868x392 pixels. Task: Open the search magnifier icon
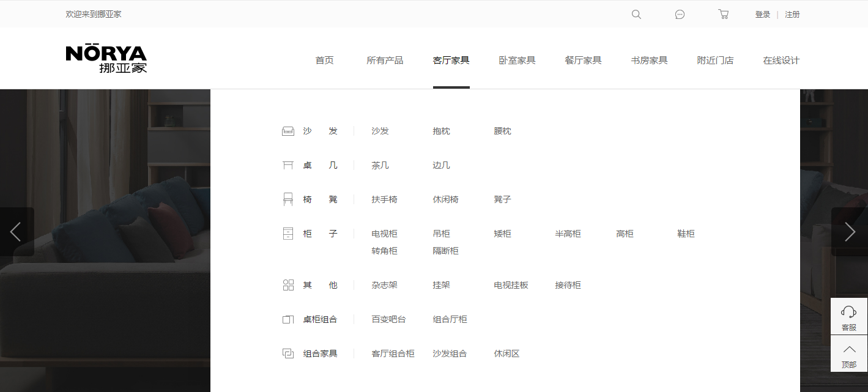(x=636, y=14)
